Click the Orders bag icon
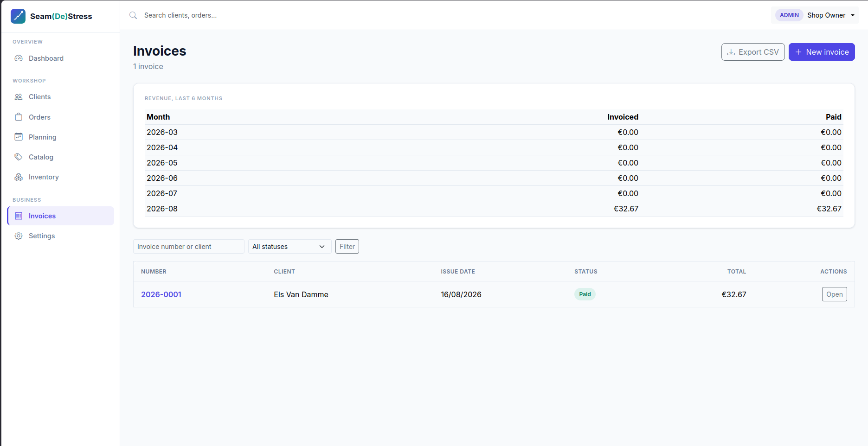868x446 pixels. pos(19,117)
